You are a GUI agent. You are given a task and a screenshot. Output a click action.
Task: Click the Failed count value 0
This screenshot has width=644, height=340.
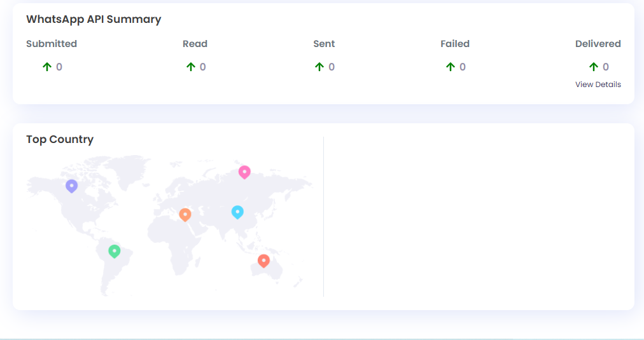pos(463,67)
